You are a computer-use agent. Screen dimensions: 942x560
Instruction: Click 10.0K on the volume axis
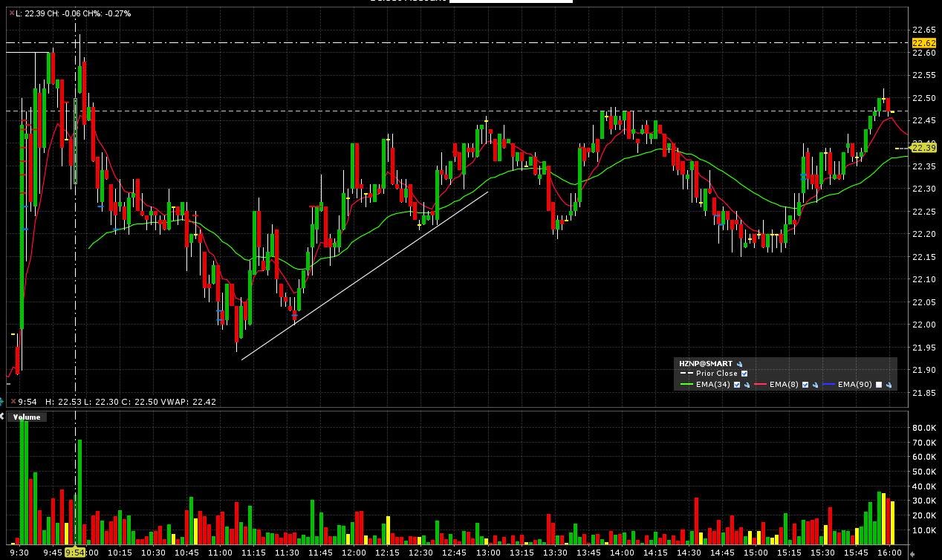coord(924,531)
